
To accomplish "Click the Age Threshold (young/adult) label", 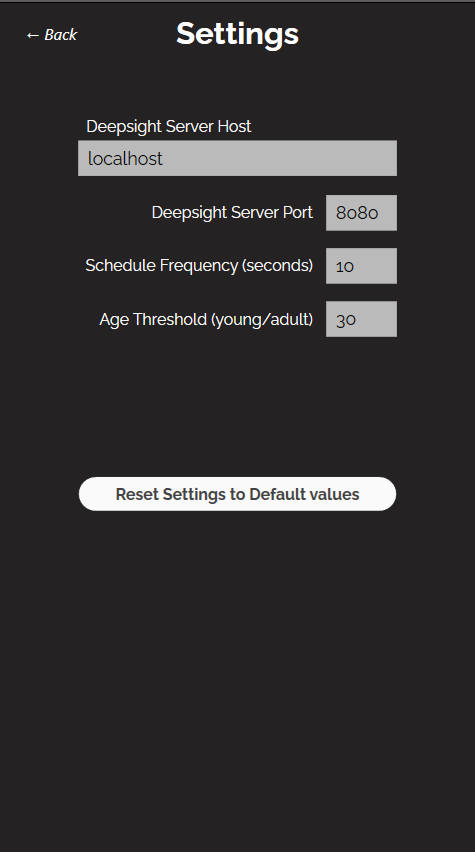I will (x=206, y=320).
